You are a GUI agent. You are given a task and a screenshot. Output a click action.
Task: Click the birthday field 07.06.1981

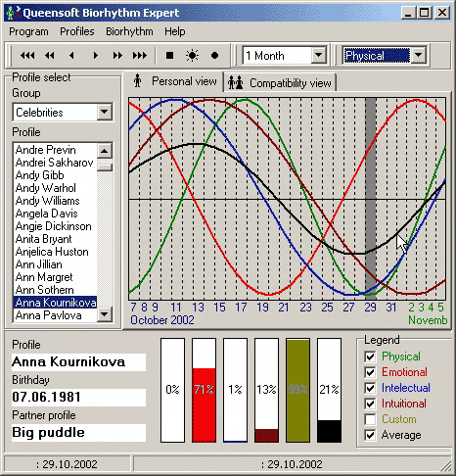click(78, 398)
